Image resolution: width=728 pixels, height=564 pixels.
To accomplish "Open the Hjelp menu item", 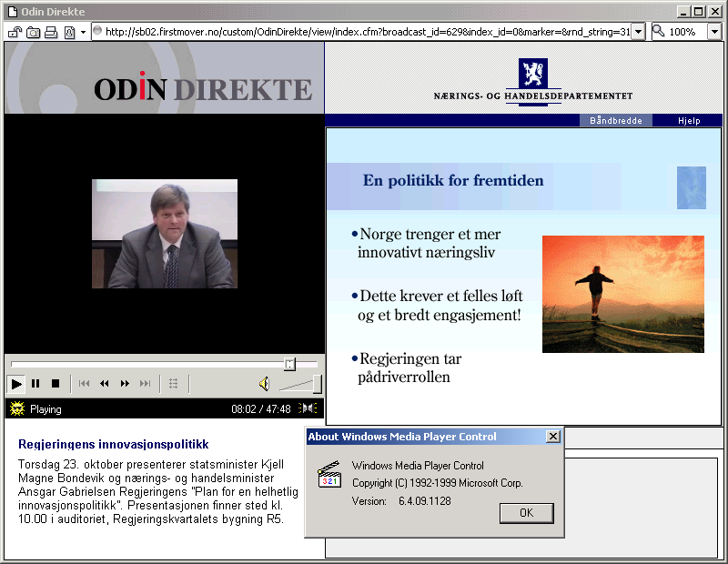I will (x=689, y=120).
